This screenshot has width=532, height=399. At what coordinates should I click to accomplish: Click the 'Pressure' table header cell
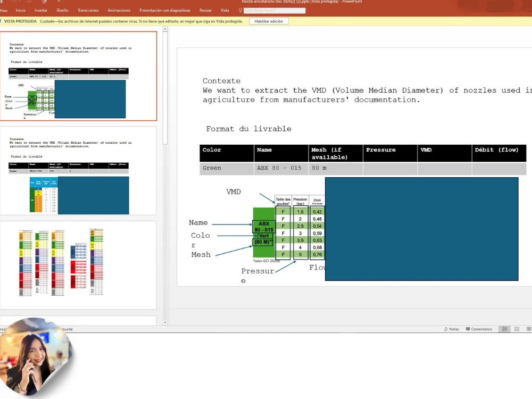point(390,153)
